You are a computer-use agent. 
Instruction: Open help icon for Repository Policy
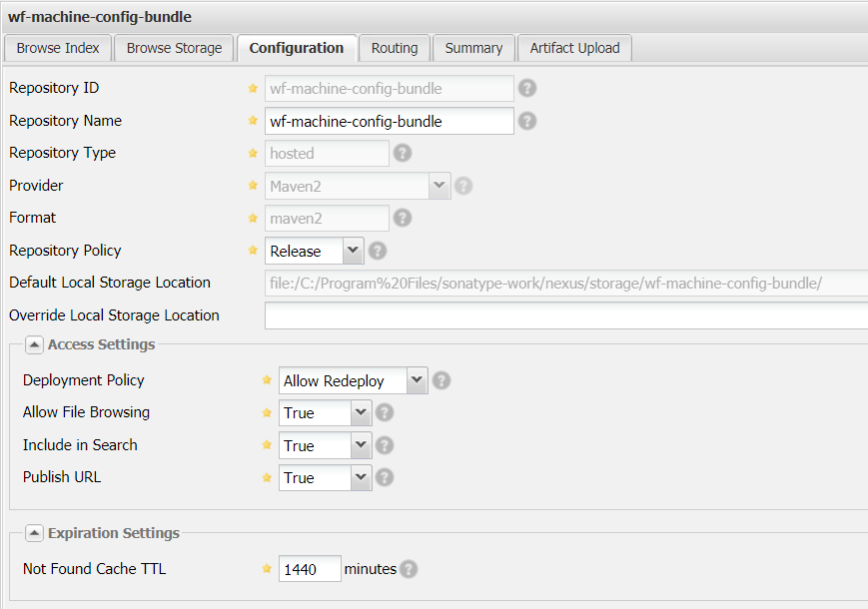378,251
